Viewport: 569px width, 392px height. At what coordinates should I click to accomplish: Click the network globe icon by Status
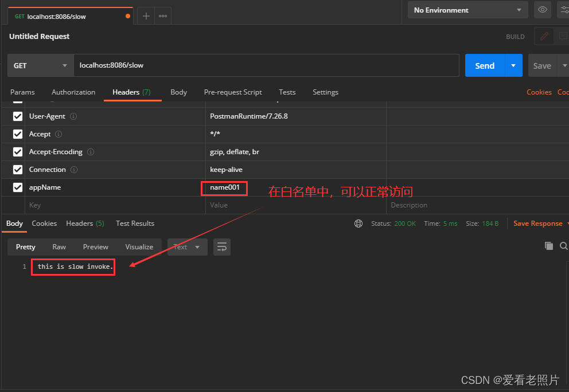coord(358,224)
